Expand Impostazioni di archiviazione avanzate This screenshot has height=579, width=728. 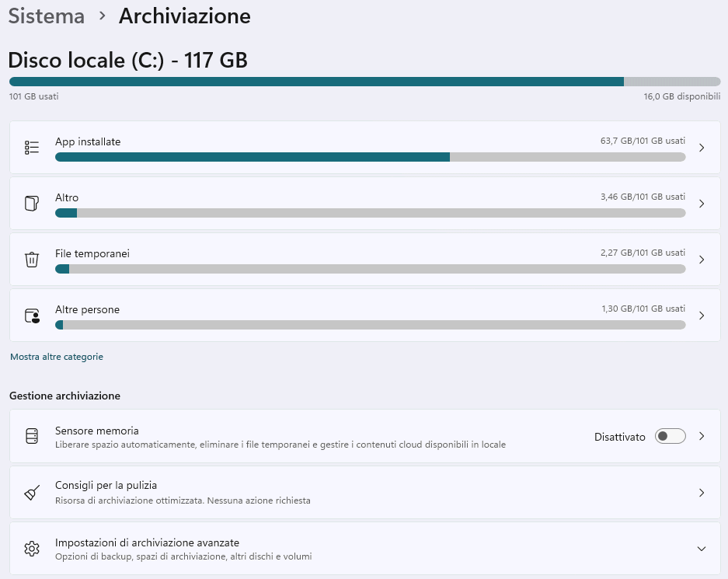pos(702,548)
